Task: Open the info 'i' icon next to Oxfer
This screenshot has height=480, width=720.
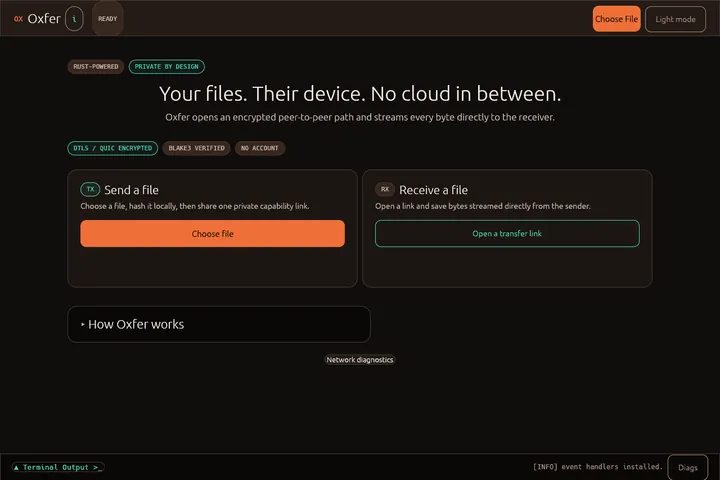Action: 74,19
